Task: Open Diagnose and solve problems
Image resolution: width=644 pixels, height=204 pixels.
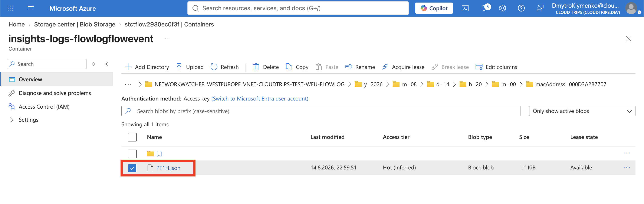Action: tap(55, 93)
